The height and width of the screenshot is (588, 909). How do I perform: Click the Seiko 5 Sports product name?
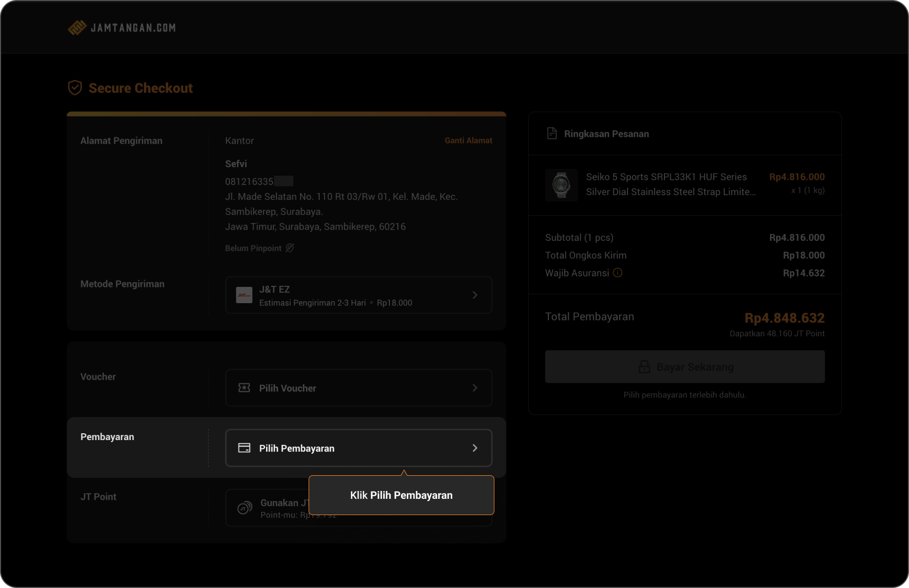pyautogui.click(x=671, y=185)
